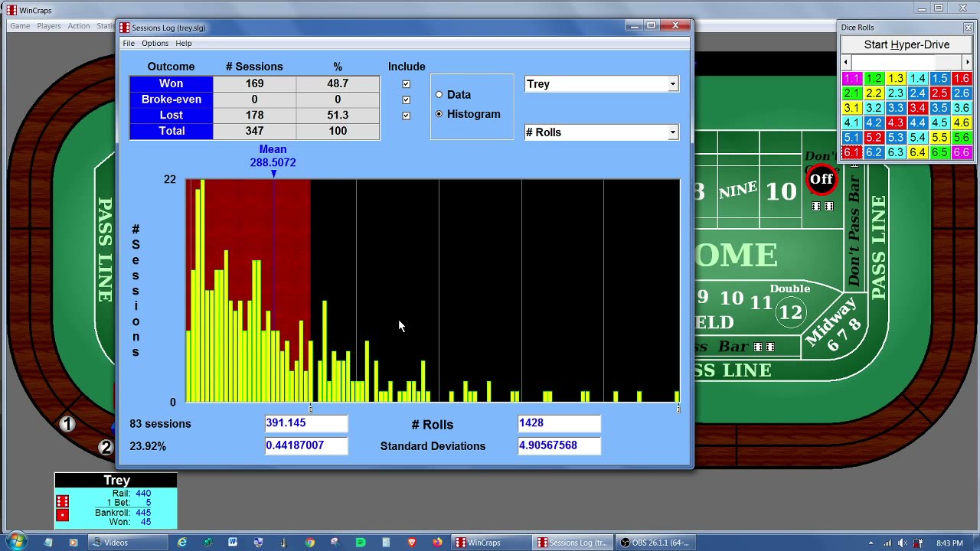
Task: Open the Action menu in WinCraps window
Action: [x=79, y=26]
